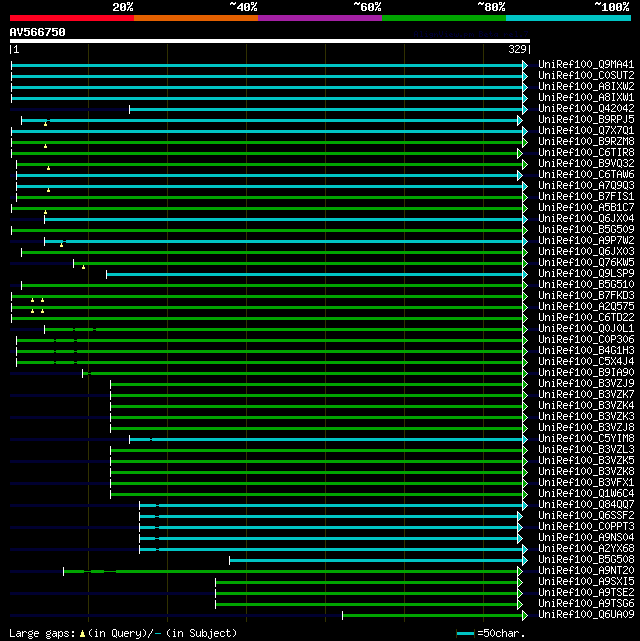Open the UniRef100_A8IXW2 hit
Image resolution: width=640 pixels, height=641 pixels.
(586, 86)
